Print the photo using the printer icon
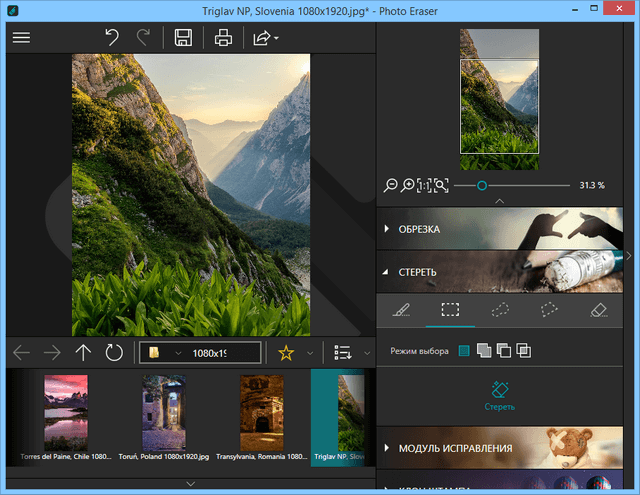640x495 pixels. point(222,38)
